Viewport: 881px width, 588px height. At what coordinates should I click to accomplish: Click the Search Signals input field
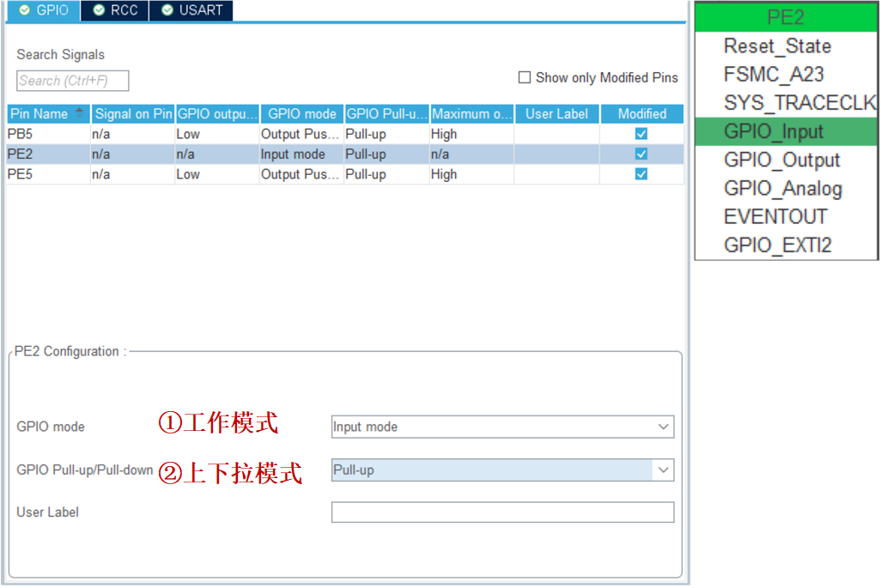(x=72, y=81)
